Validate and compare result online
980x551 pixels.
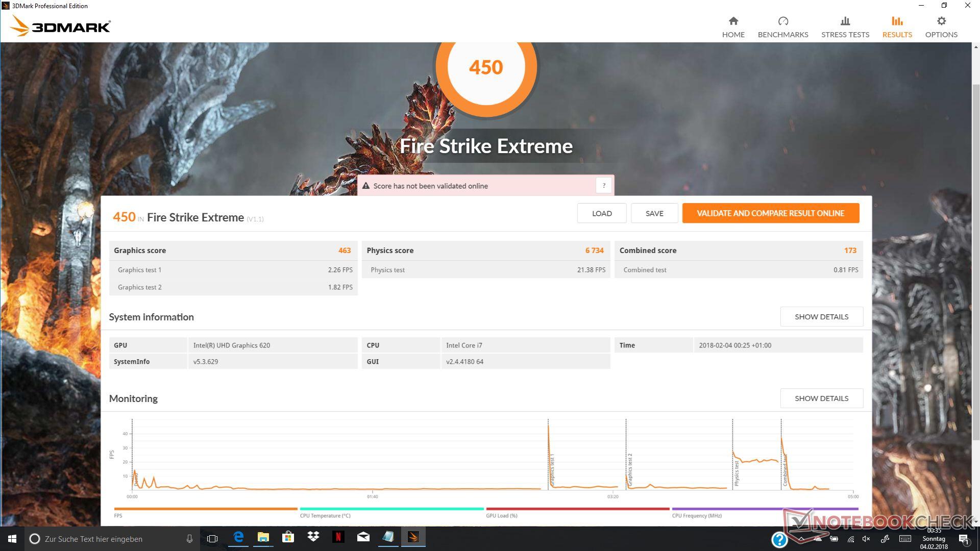770,213
